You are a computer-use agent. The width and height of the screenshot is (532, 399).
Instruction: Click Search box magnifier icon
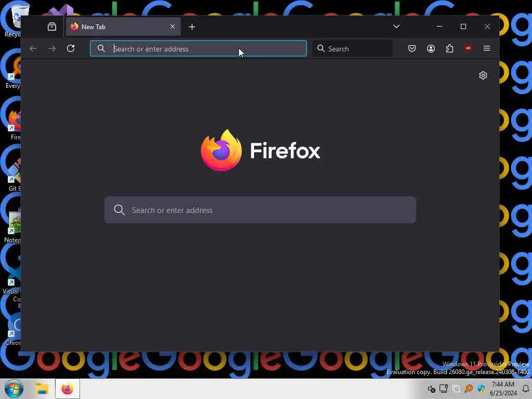[x=321, y=48]
